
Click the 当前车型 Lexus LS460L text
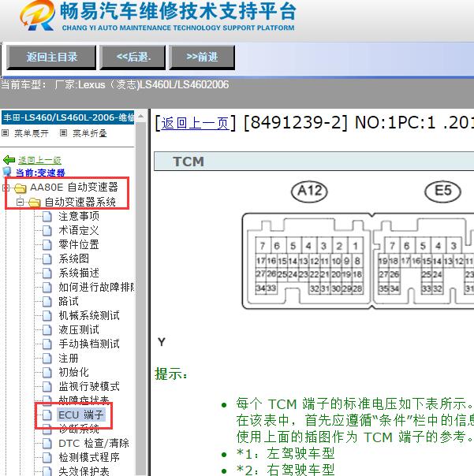[115, 84]
